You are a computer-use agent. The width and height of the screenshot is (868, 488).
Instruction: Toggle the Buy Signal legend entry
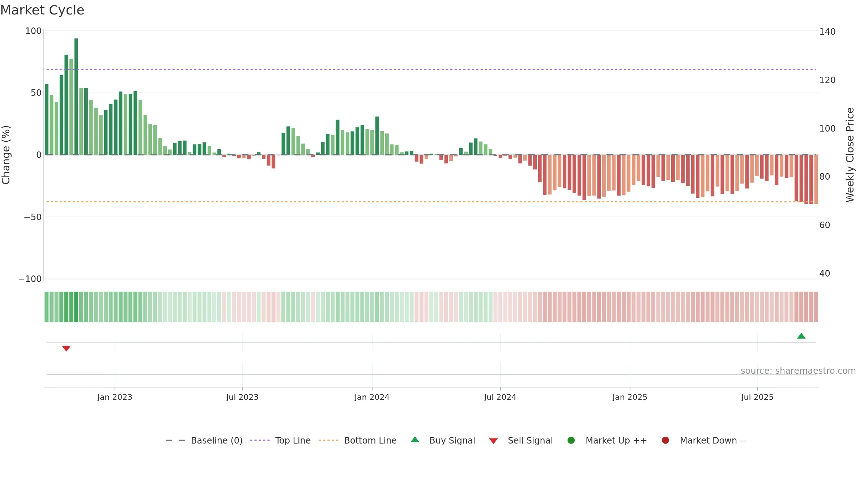tap(443, 441)
